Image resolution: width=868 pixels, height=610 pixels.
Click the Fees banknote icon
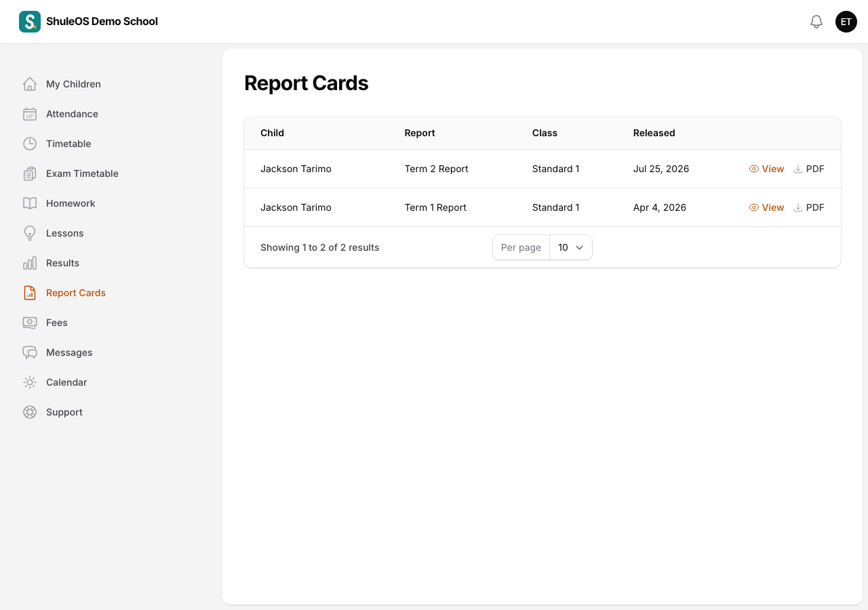pos(30,323)
